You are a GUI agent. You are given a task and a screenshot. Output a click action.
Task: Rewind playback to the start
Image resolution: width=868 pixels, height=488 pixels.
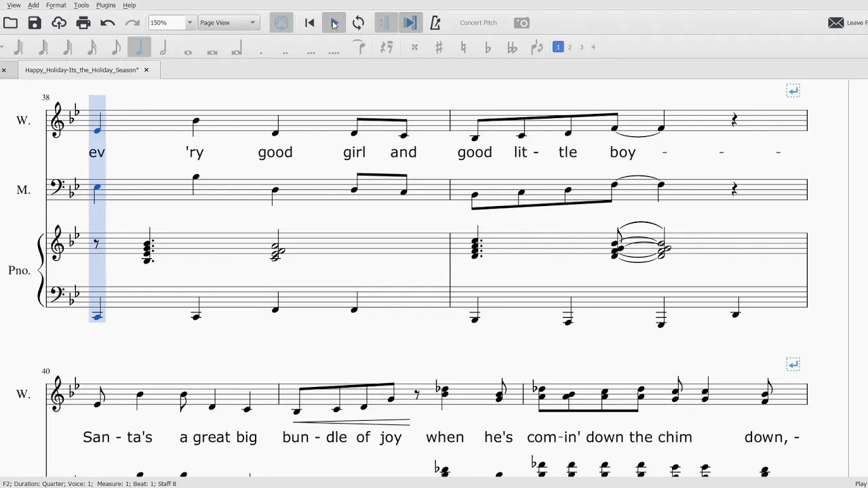click(309, 23)
